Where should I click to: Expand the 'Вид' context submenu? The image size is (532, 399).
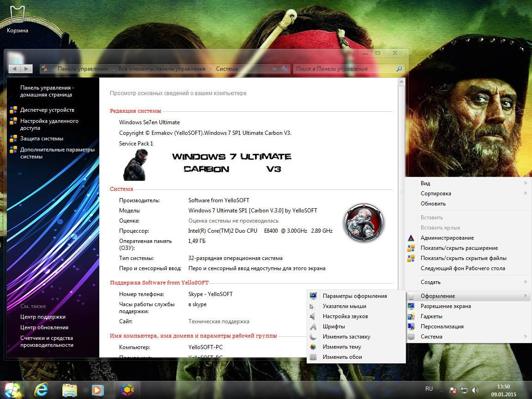pos(468,183)
